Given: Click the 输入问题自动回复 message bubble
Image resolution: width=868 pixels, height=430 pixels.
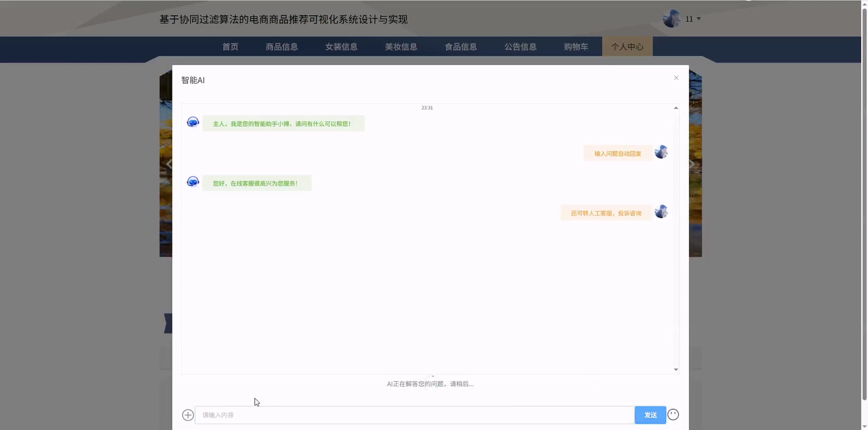Looking at the screenshot, I should point(617,154).
